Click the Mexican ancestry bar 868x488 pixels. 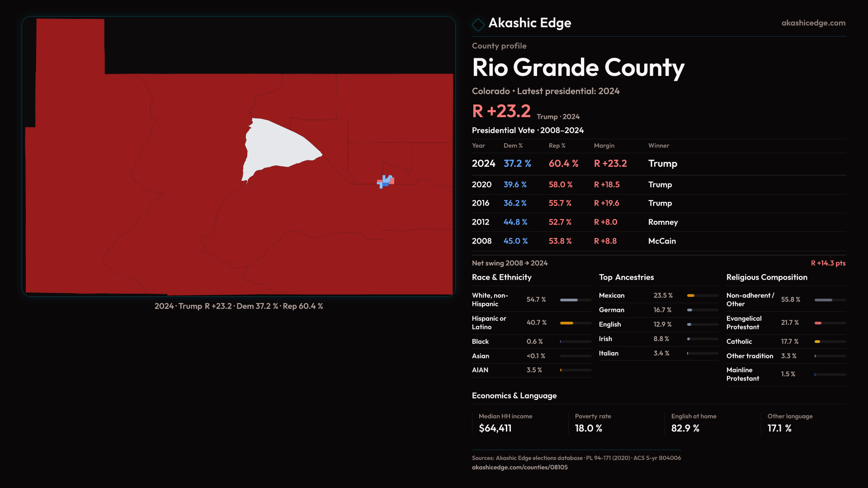691,296
